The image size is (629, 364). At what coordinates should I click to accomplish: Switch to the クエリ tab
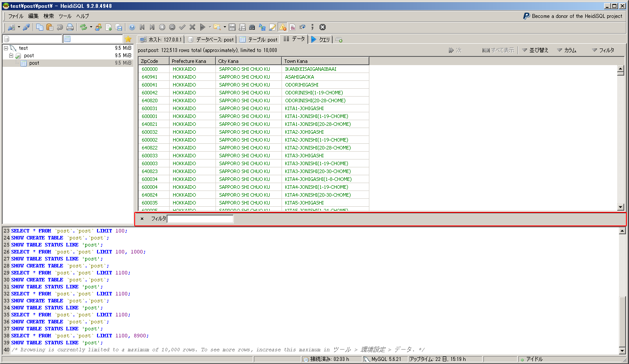click(320, 39)
